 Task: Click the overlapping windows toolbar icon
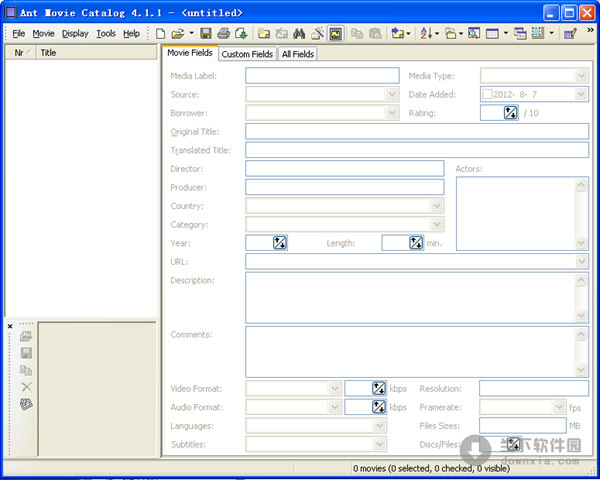pos(520,34)
